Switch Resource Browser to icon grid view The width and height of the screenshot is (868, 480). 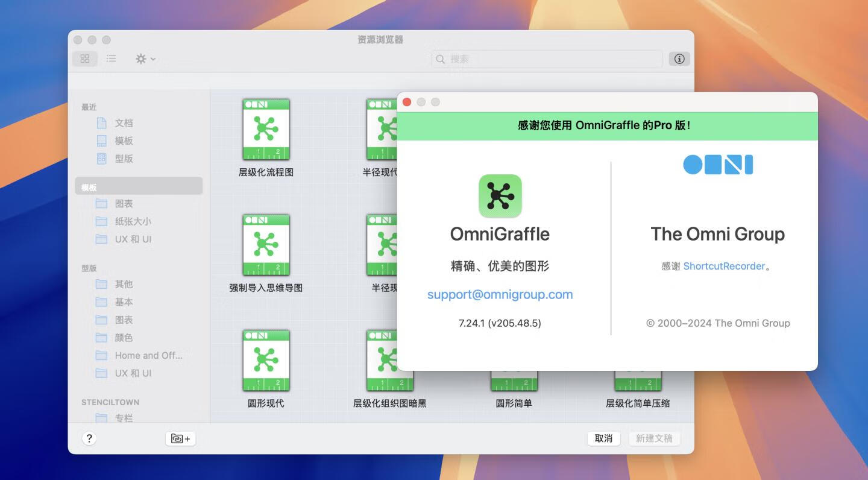(85, 58)
